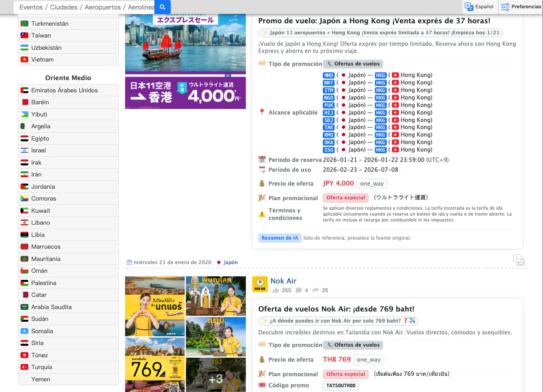The image size is (543, 392).
Task: Click the Oferta especial badge of Nok Air
Action: (346, 374)
